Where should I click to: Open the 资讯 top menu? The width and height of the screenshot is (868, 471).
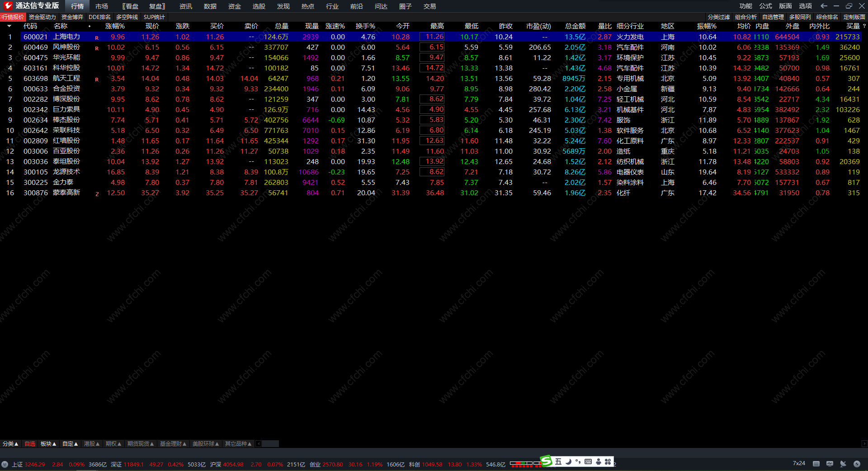[x=186, y=6]
